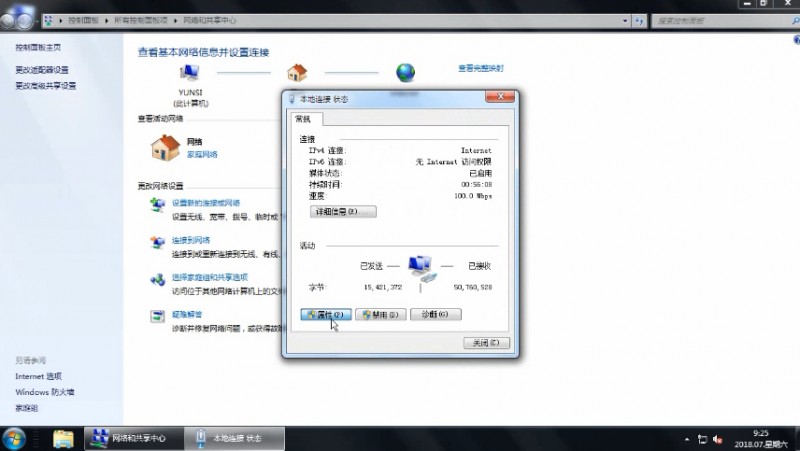This screenshot has height=451, width=800.
Task: Click the taskbar clock
Action: 761,439
